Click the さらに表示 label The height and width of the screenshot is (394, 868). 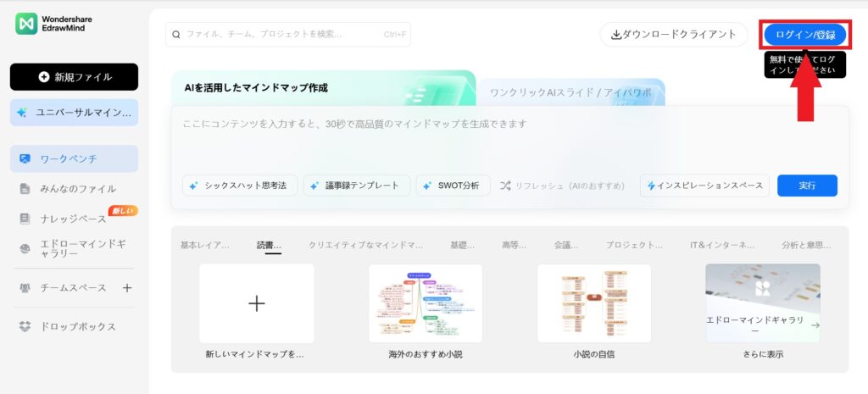pos(763,354)
